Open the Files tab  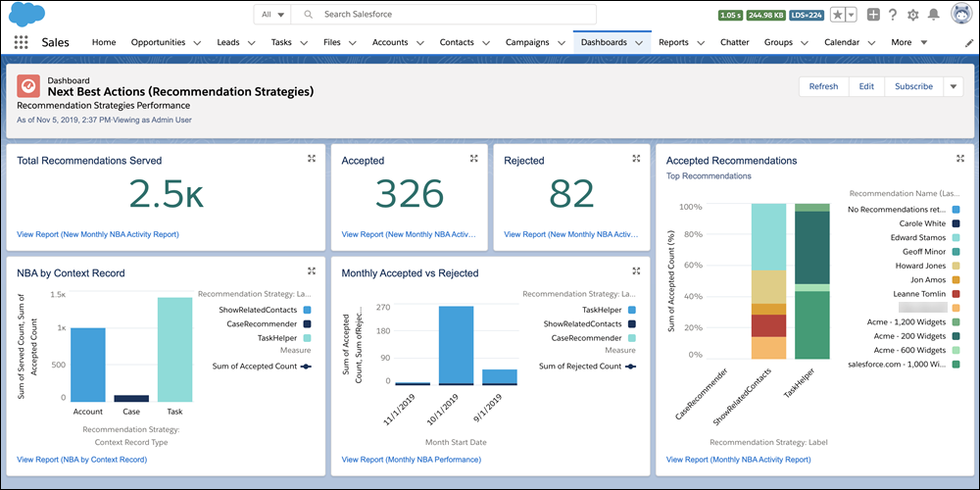pos(332,42)
